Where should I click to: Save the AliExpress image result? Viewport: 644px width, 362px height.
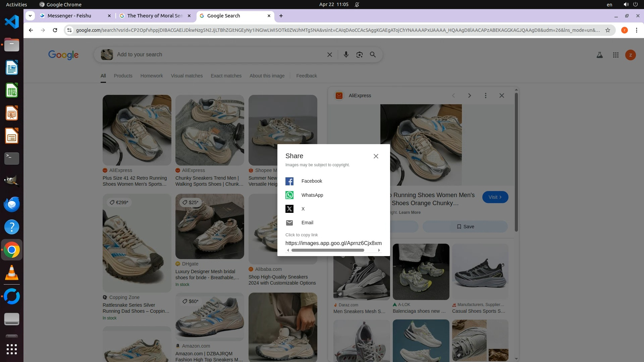tap(465, 227)
